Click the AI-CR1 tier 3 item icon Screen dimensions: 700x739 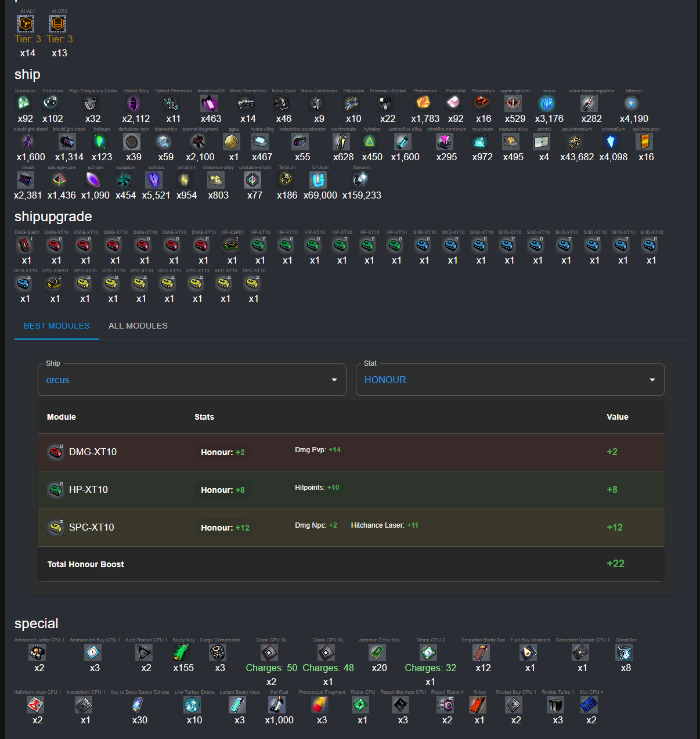[57, 24]
